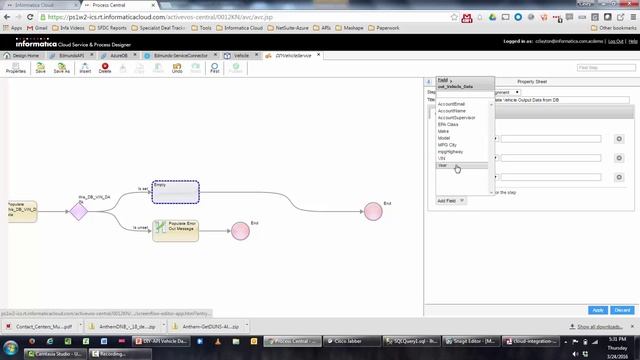This screenshot has height=360, width=640.
Task: Choose AccountSupervisor from field list
Action: point(456,118)
